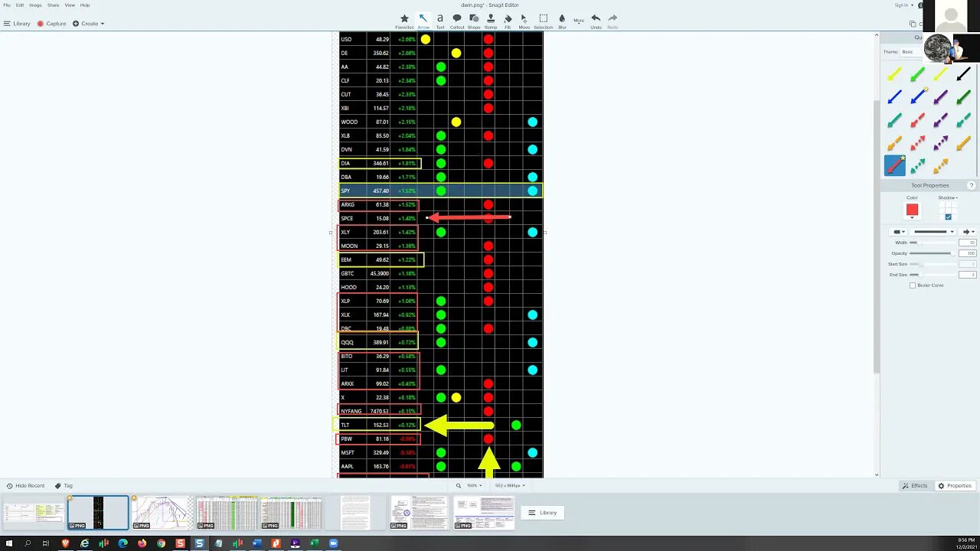
Task: Click the Tag button
Action: [x=64, y=486]
